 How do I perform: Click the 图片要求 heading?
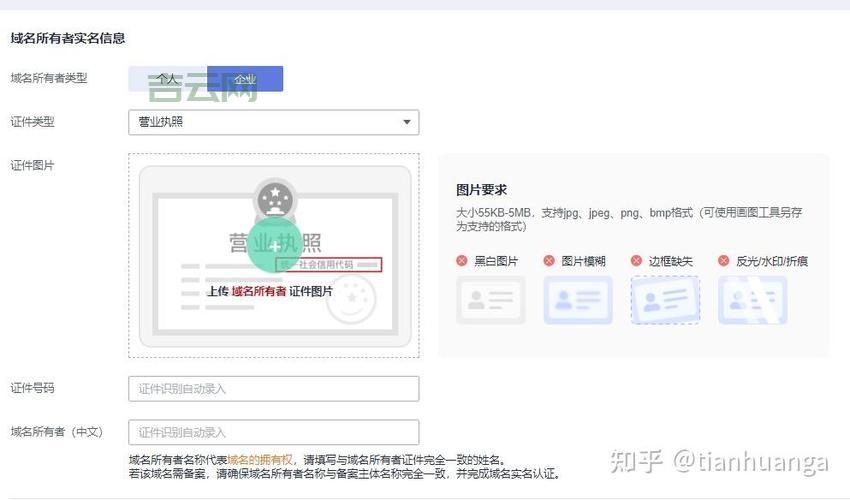481,190
